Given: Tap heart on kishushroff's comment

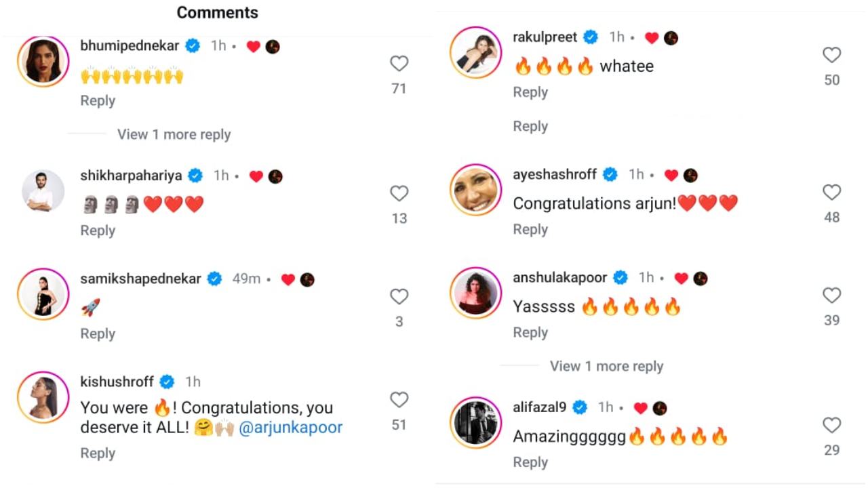Looking at the screenshot, I should 399,400.
